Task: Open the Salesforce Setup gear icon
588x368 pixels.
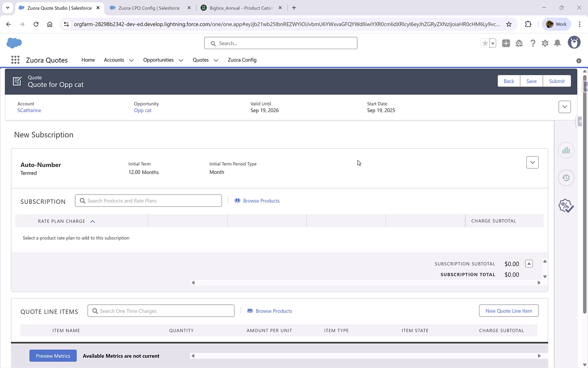Action: tap(545, 43)
